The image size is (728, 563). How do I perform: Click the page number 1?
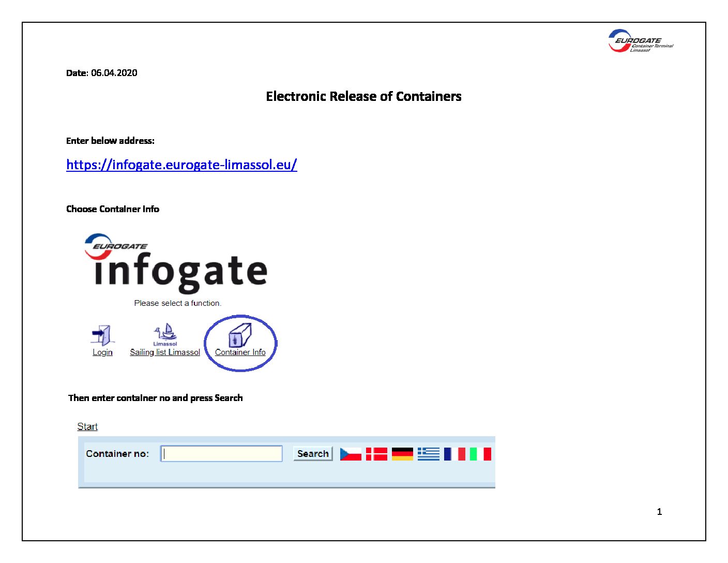coord(659,512)
